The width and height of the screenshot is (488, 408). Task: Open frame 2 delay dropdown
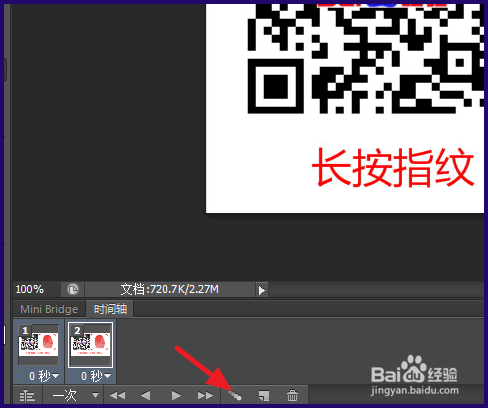96,376
